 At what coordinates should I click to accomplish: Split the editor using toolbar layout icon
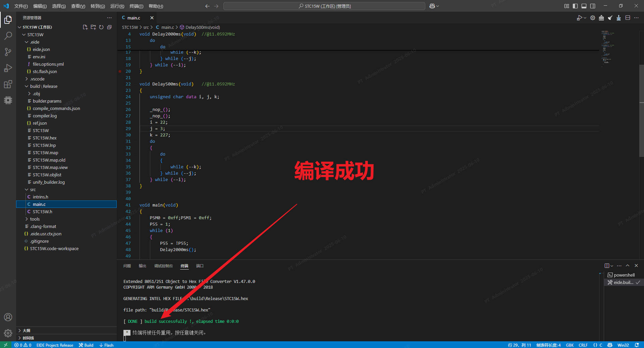(x=628, y=18)
